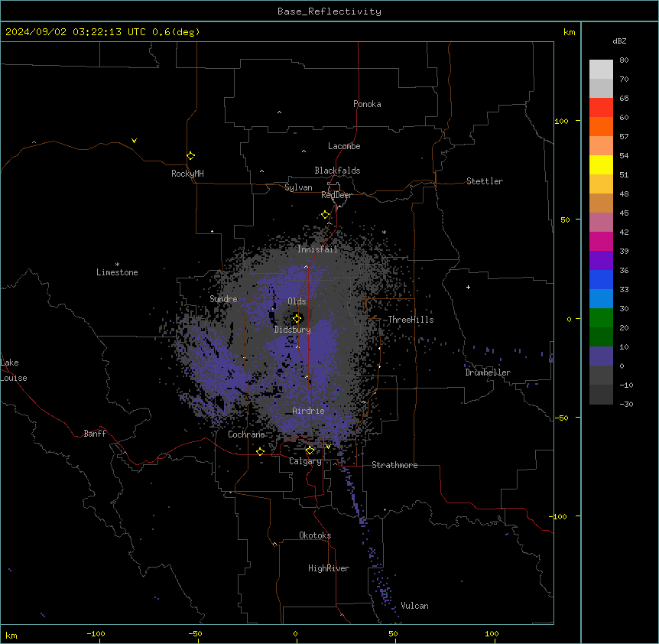Click the Blackfalds city label
The width and height of the screenshot is (659, 644).
(x=337, y=171)
